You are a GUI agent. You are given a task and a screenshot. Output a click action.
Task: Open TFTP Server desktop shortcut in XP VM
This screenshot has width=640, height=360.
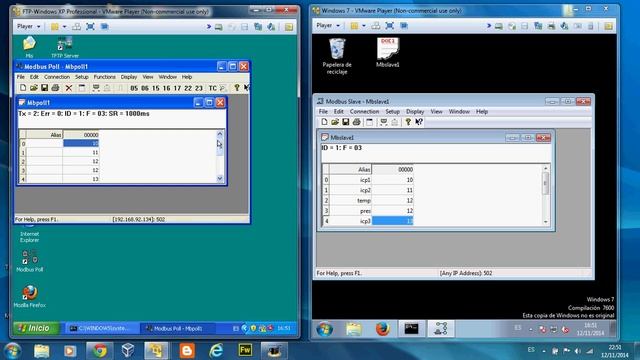pos(65,47)
